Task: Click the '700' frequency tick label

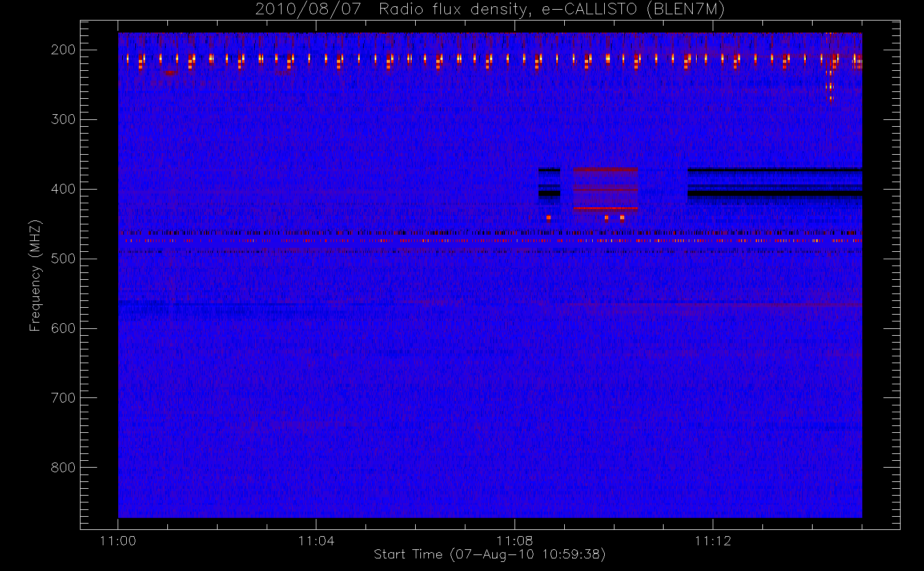Action: [x=63, y=398]
